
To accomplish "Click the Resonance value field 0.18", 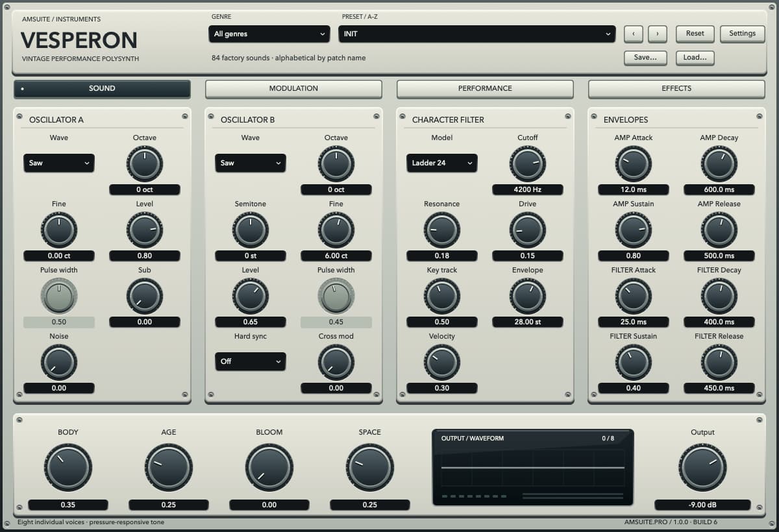I will coord(442,256).
